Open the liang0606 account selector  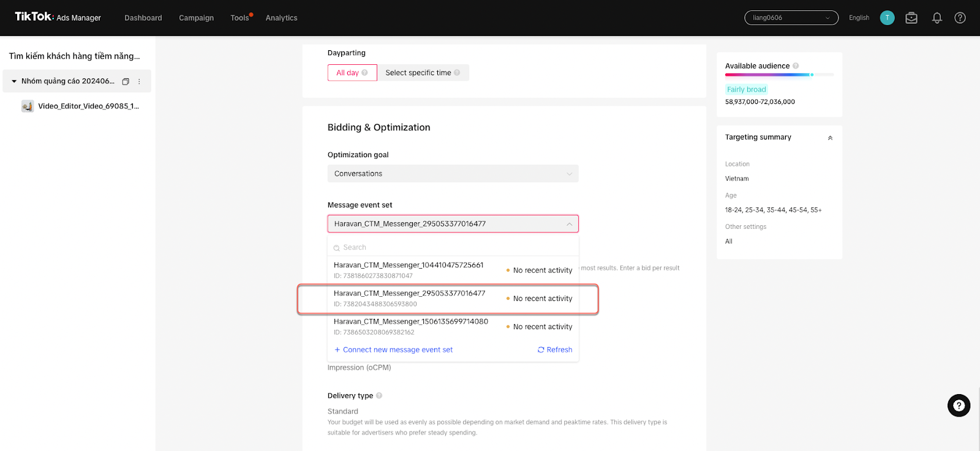click(791, 18)
